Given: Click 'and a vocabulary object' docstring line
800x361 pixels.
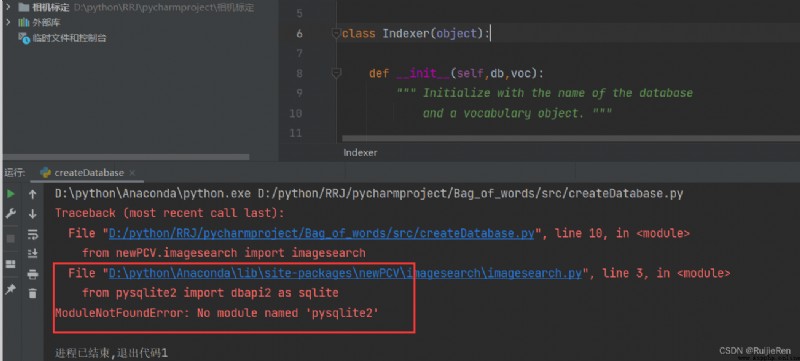Looking at the screenshot, I should tap(517, 113).
